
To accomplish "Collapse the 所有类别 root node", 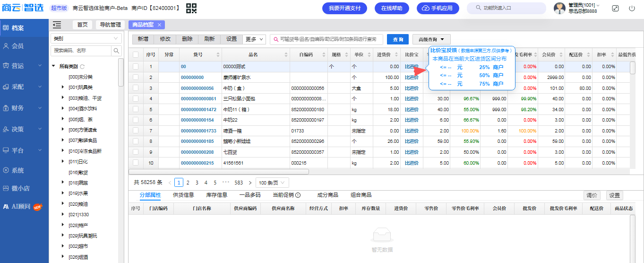I will 53,66.
